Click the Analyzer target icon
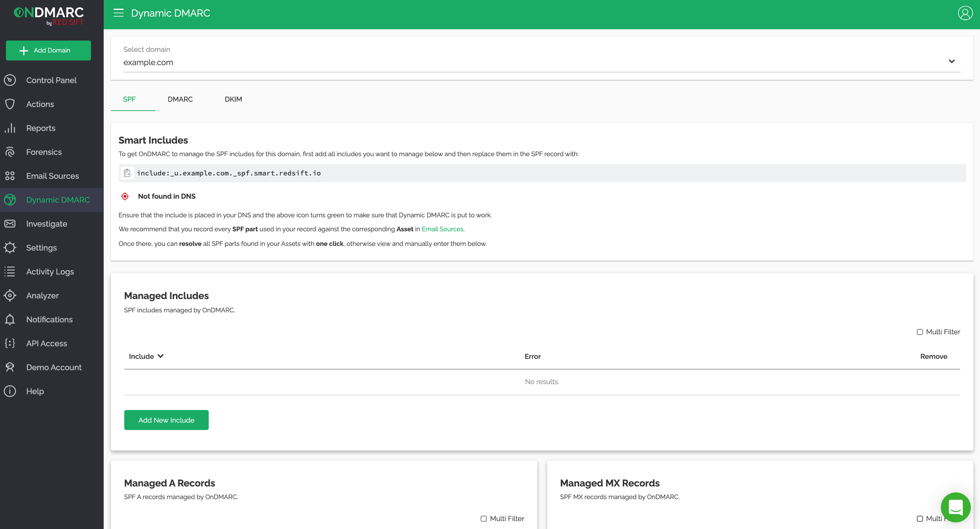The height and width of the screenshot is (529, 980). 10,295
